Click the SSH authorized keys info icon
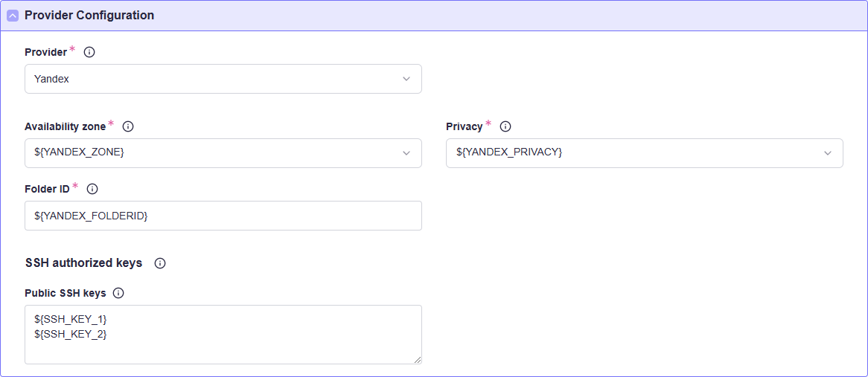868x377 pixels. [x=160, y=263]
